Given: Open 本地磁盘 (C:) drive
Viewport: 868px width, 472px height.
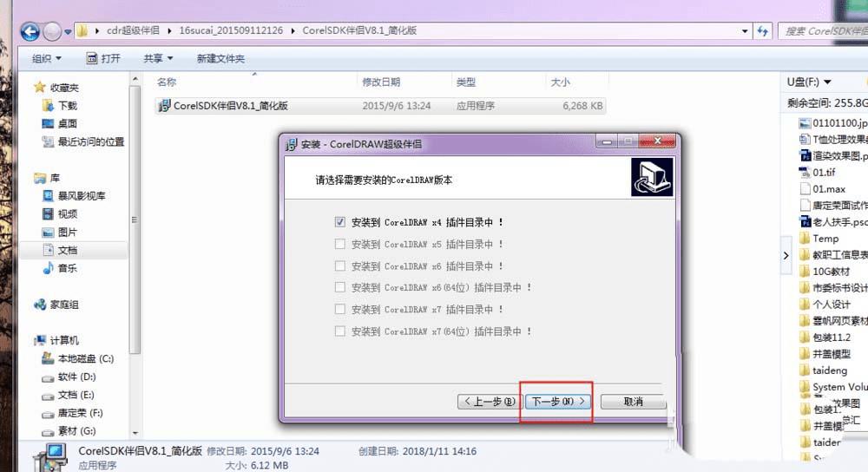Looking at the screenshot, I should [78, 358].
